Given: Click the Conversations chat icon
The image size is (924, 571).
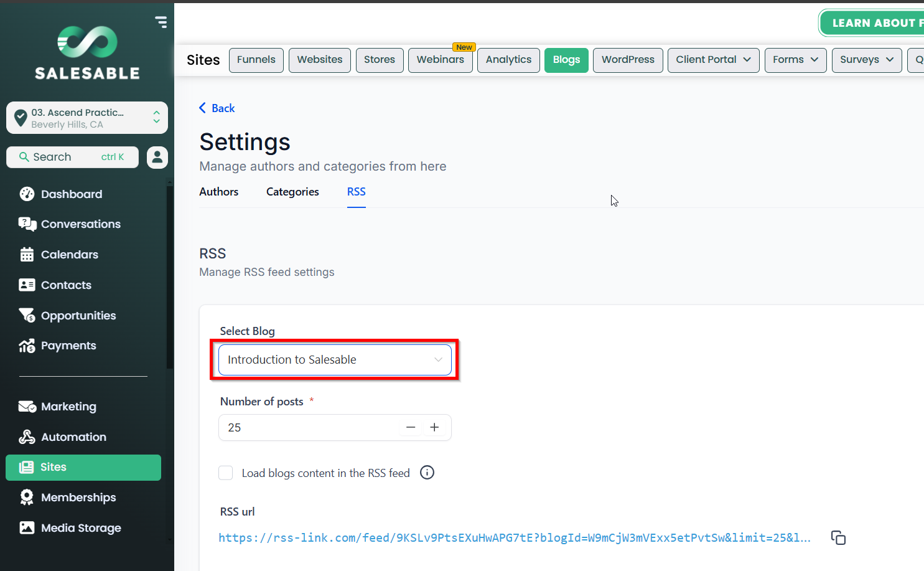Looking at the screenshot, I should (27, 224).
